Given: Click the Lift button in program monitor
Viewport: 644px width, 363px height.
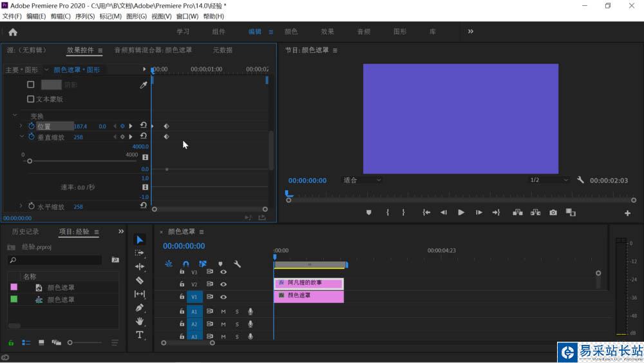Looking at the screenshot, I should coord(518,213).
